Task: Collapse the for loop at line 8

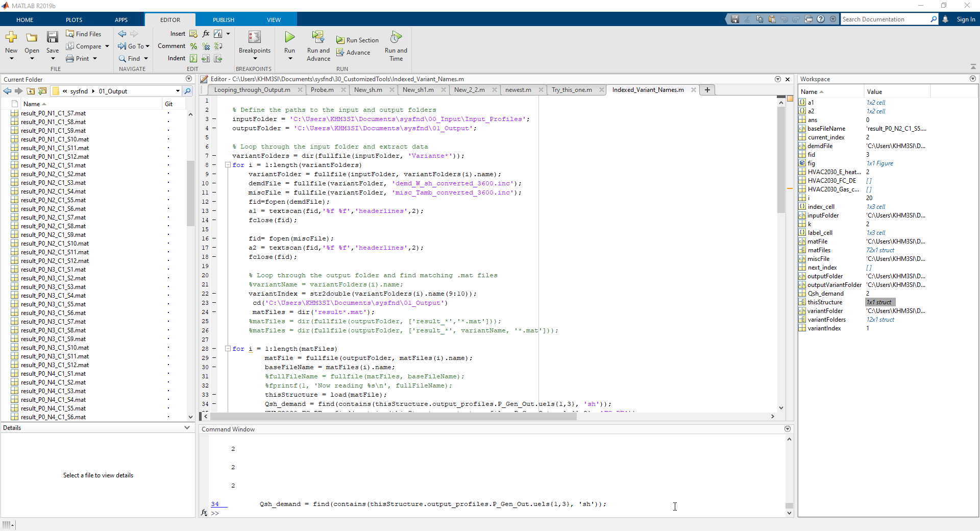Action: [x=228, y=165]
